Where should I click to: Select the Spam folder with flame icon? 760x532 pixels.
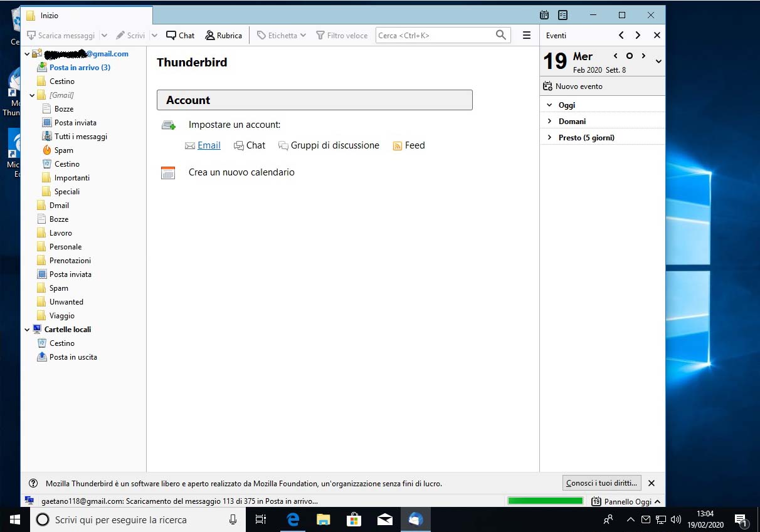64,150
